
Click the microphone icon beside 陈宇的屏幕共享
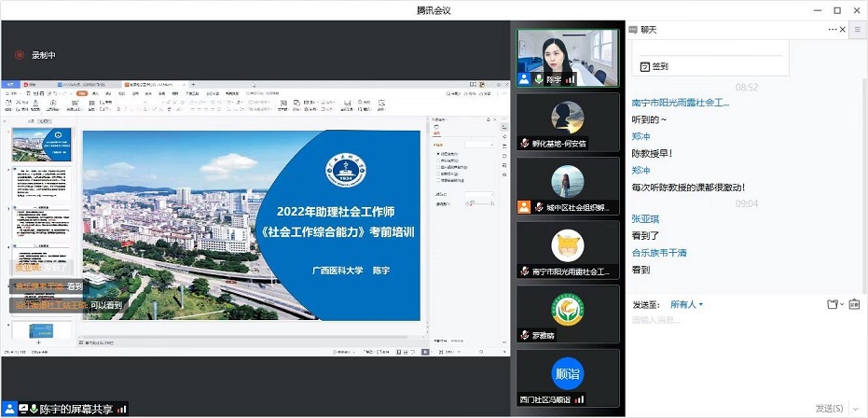pyautogui.click(x=34, y=409)
